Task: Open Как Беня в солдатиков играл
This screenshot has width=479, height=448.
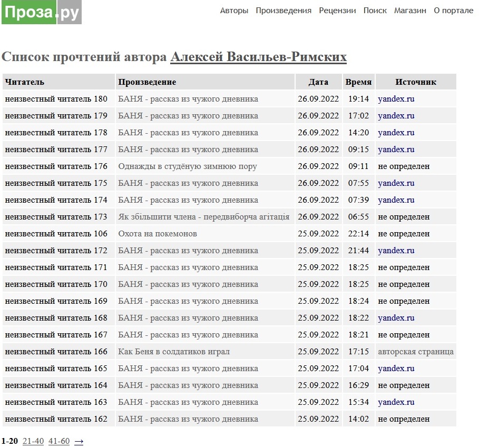Action: (174, 352)
